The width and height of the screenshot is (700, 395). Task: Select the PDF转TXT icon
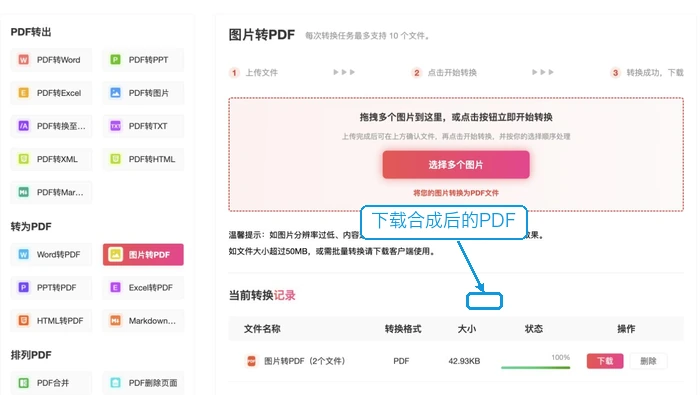115,126
